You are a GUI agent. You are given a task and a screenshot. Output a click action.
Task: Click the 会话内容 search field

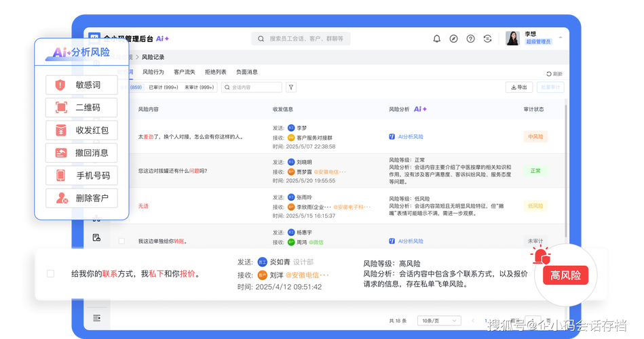click(252, 87)
